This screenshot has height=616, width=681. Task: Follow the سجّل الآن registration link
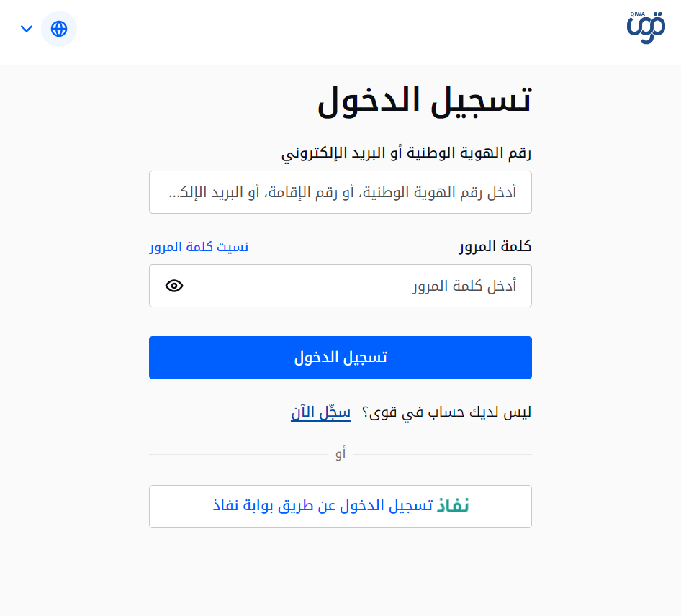click(320, 412)
